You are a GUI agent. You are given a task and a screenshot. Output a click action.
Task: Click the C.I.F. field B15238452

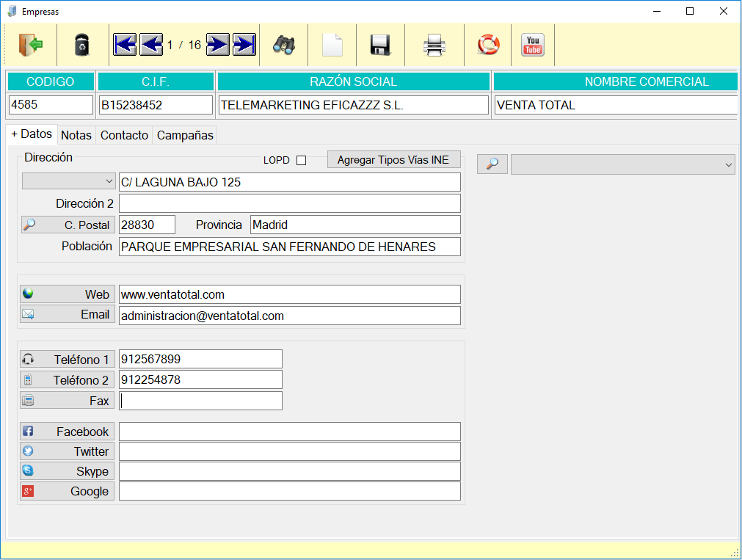(156, 105)
